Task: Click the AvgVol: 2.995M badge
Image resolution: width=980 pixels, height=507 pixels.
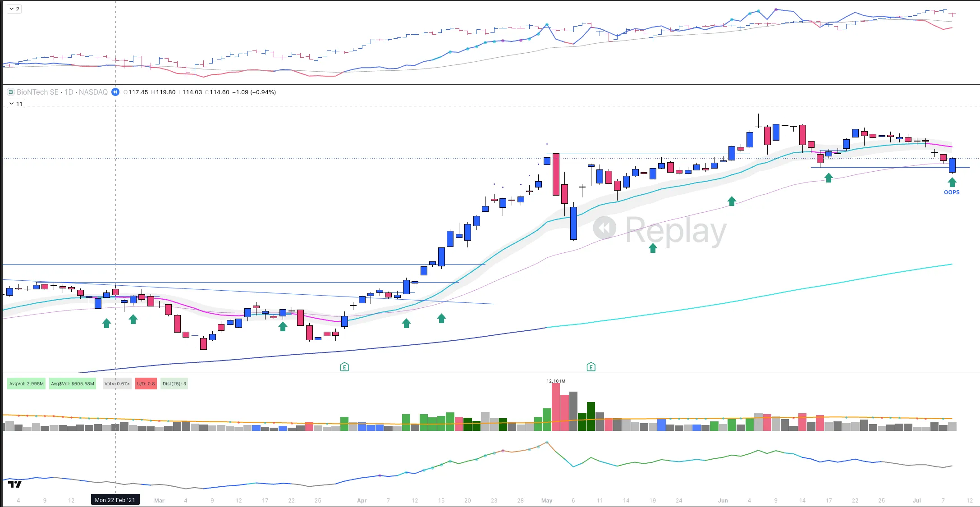Action: (27, 384)
